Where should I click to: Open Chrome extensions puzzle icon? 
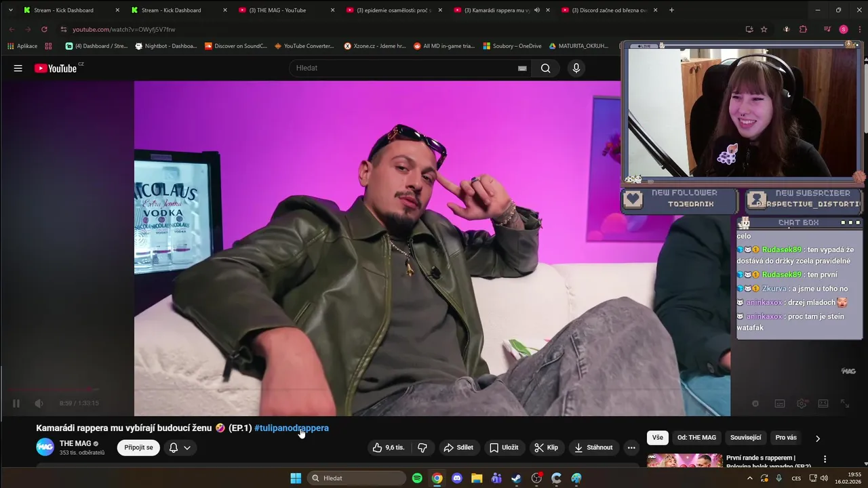[x=804, y=29]
